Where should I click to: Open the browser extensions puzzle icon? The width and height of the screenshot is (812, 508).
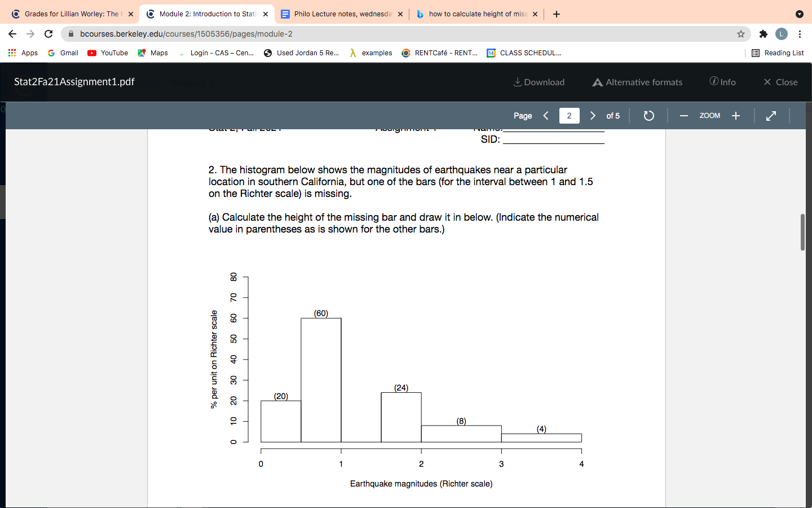763,34
